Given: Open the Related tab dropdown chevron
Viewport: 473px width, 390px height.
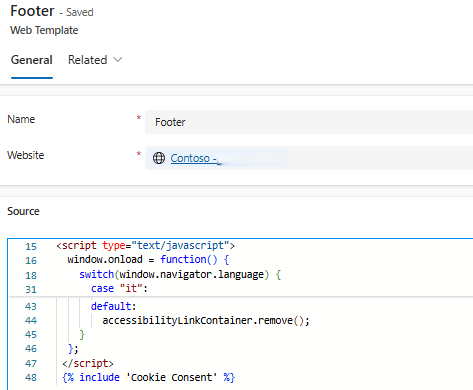Looking at the screenshot, I should tap(118, 60).
